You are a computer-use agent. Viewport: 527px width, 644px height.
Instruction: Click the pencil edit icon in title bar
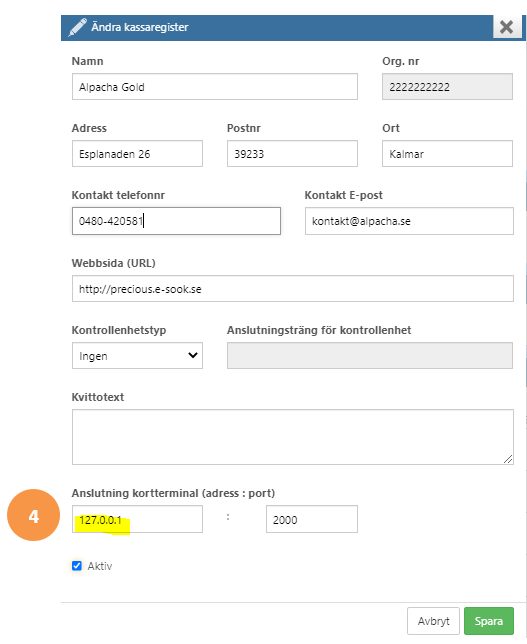tap(77, 27)
